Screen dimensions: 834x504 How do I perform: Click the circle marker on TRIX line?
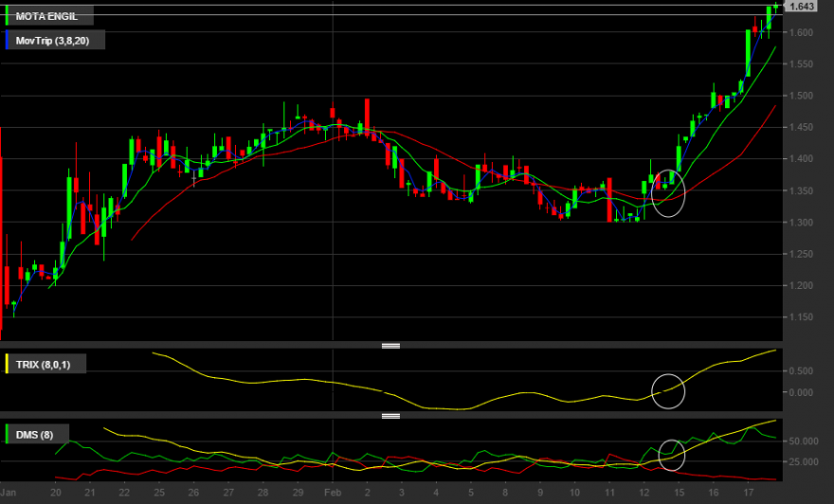668,391
